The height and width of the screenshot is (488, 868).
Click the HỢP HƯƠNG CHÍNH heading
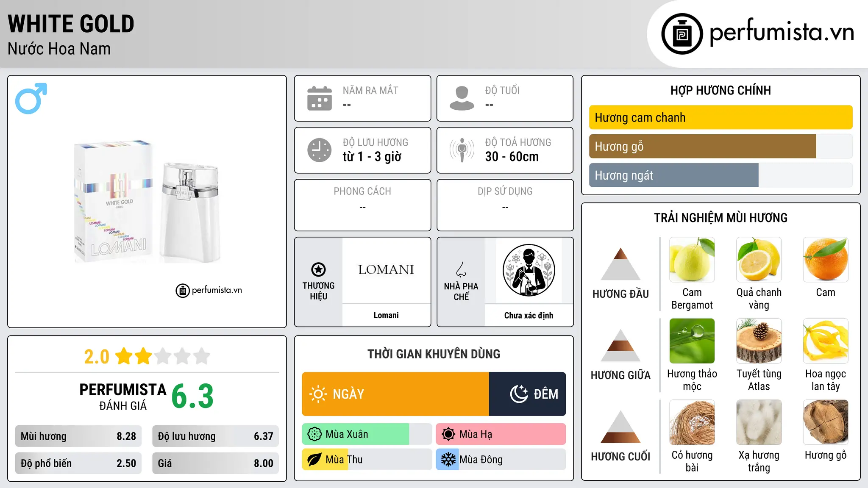pos(721,90)
